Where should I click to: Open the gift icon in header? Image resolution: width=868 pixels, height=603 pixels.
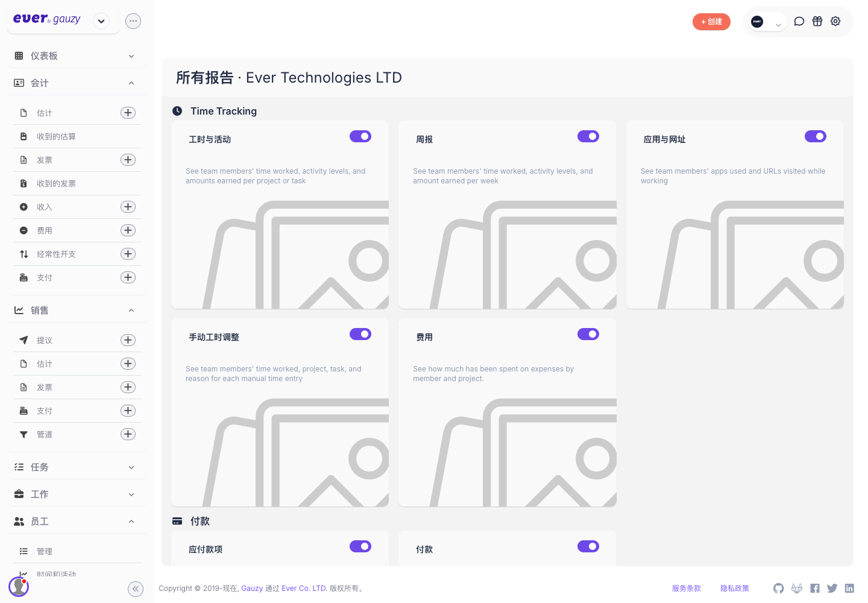coord(817,21)
